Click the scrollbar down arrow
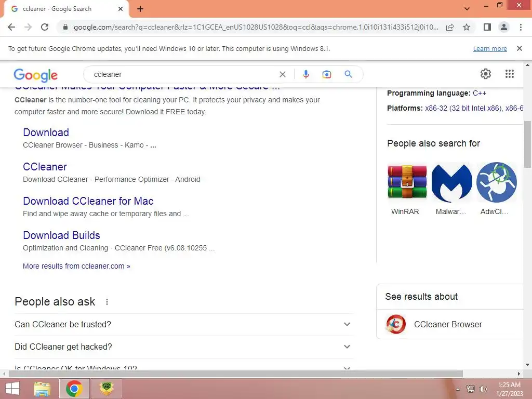Viewport: 532px width, 399px height. coord(528,365)
